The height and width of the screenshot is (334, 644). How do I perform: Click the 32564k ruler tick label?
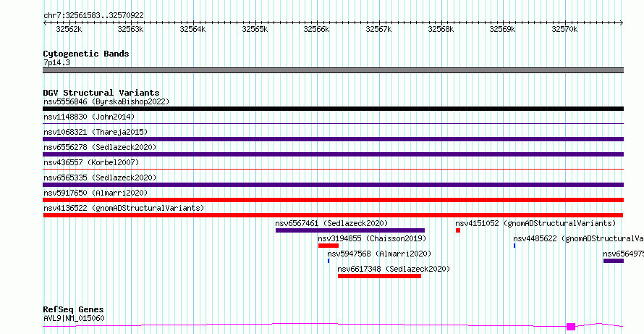[192, 29]
